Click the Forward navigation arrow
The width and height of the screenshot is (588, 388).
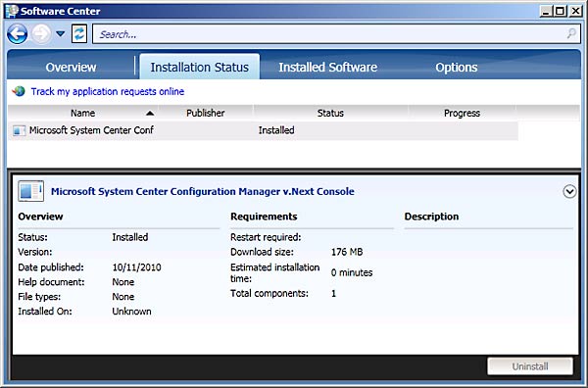point(41,34)
